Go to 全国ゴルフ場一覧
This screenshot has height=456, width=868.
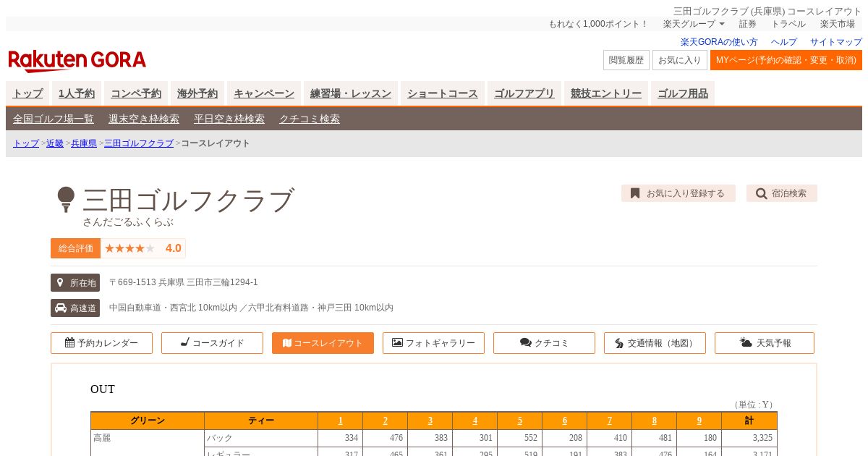click(54, 119)
